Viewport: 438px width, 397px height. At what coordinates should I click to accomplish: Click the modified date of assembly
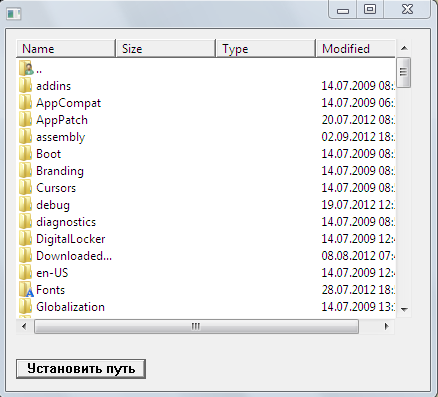tap(358, 137)
